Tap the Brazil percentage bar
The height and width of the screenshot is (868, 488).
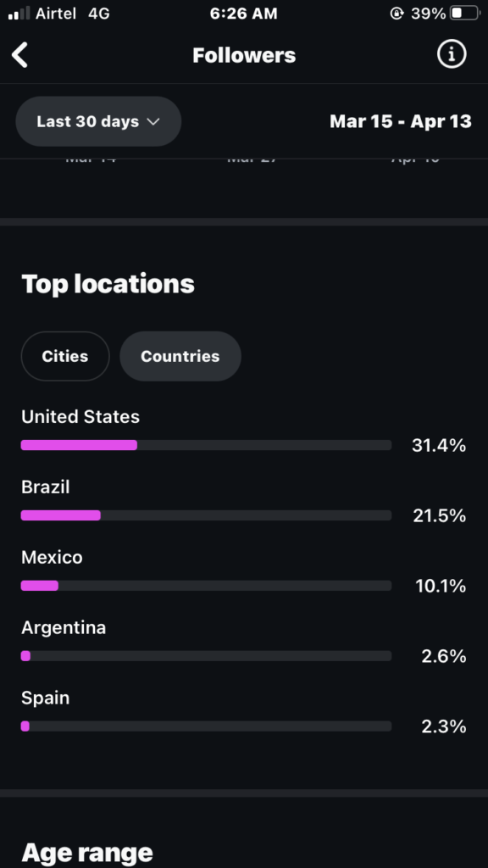pos(206,515)
